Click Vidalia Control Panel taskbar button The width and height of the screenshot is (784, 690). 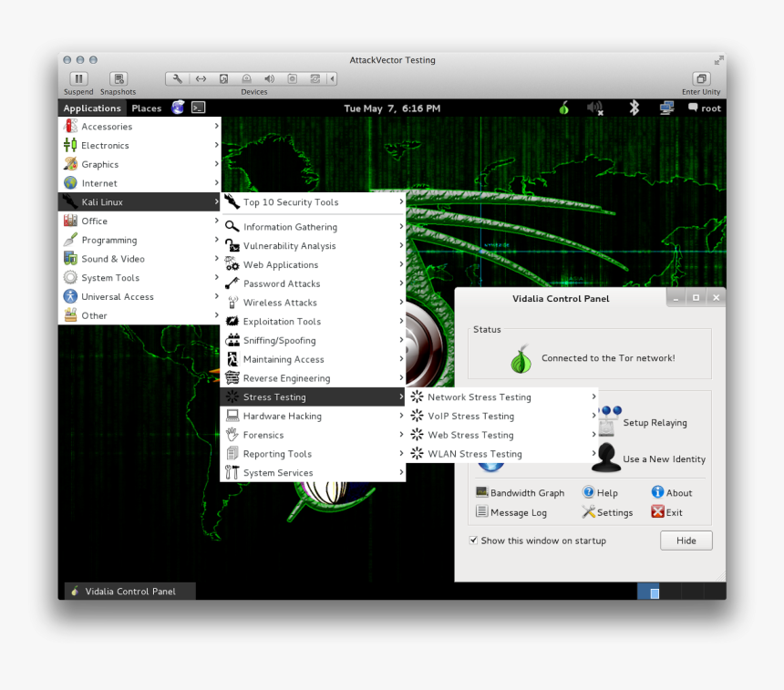130,591
